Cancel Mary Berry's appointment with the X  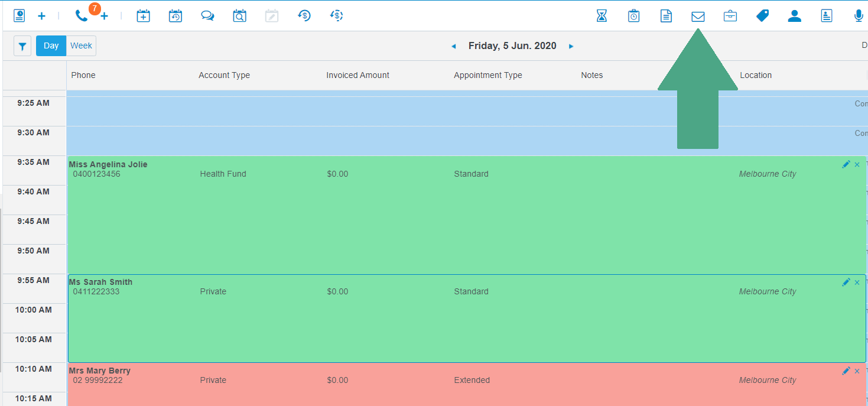[x=857, y=371]
